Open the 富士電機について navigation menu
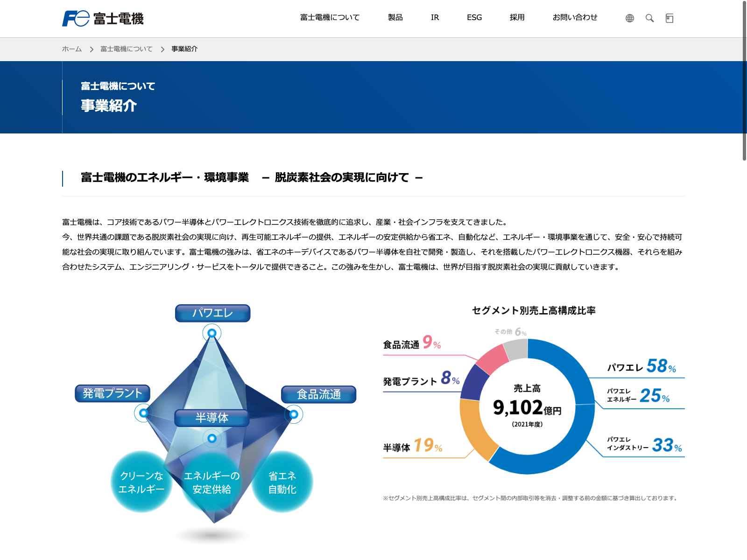This screenshot has height=560, width=747. pos(330,18)
